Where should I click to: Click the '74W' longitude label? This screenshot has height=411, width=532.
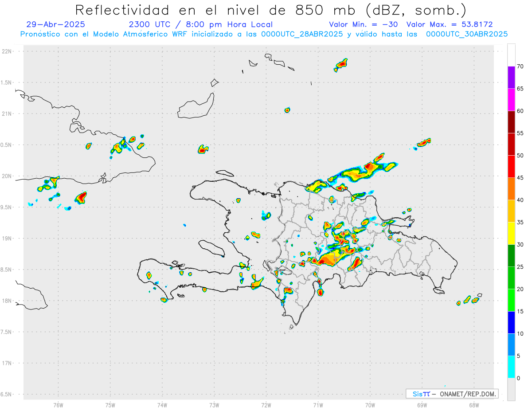tap(162, 405)
